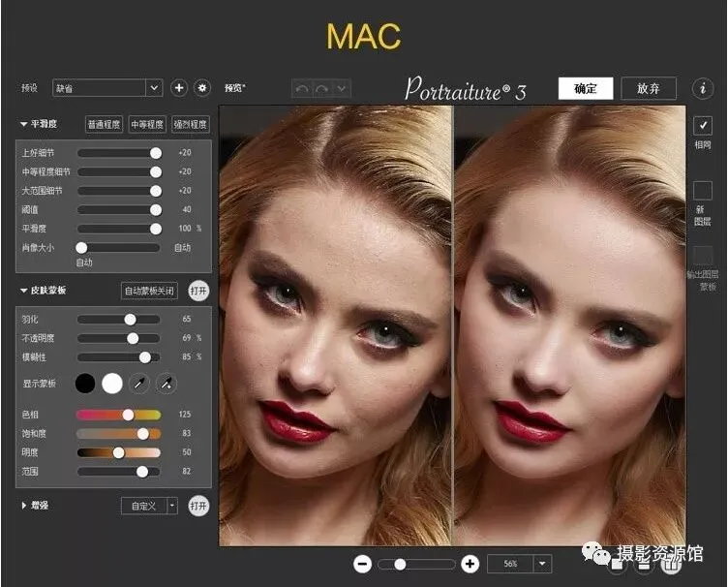Open preset settings gear icon

pos(202,88)
